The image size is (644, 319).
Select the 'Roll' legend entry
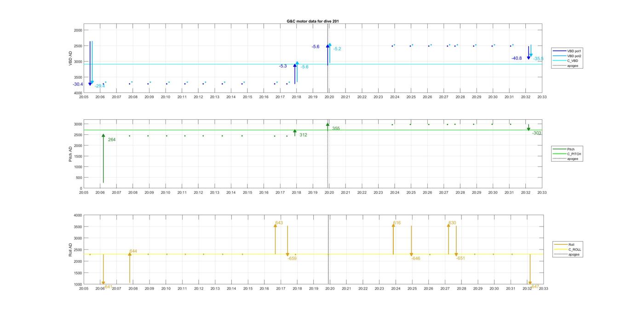[565, 245]
